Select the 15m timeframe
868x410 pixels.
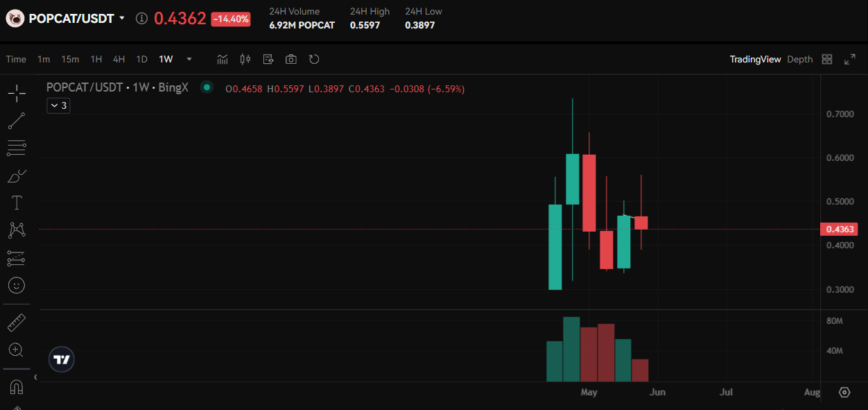(x=70, y=60)
